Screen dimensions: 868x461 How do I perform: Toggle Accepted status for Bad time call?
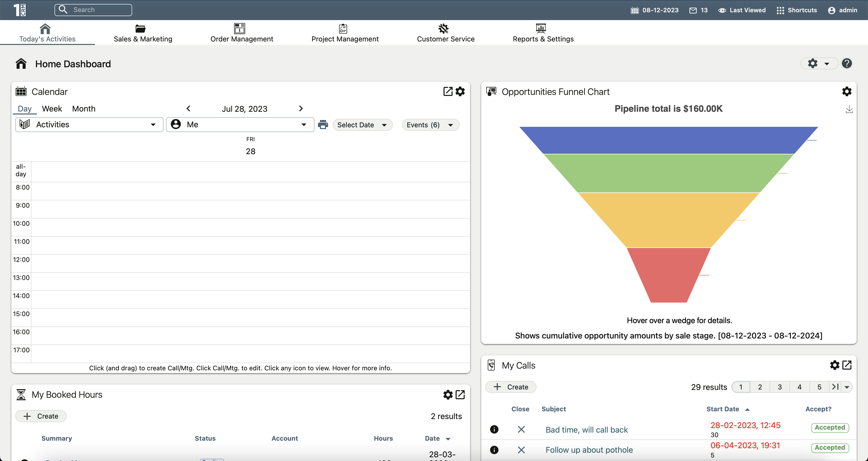830,428
